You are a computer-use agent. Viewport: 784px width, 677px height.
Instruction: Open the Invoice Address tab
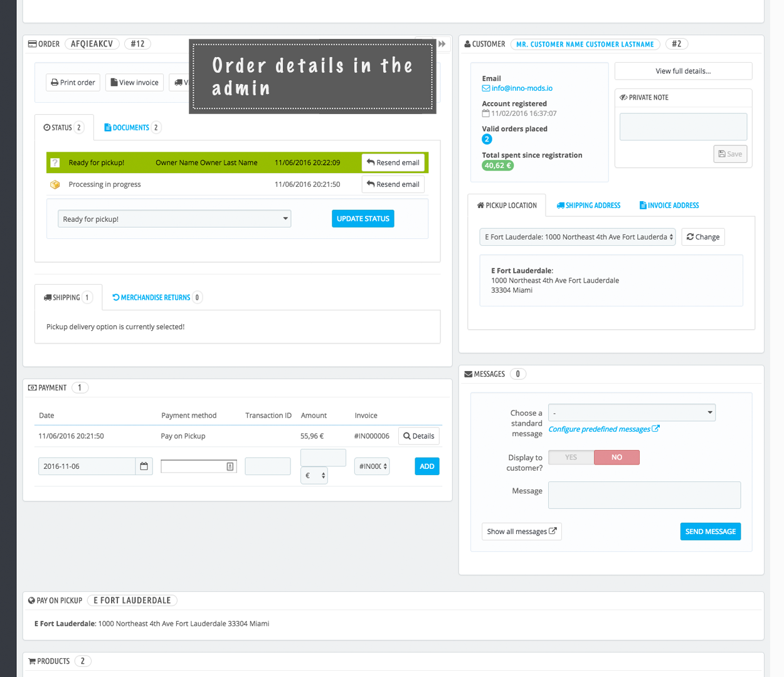[669, 206]
